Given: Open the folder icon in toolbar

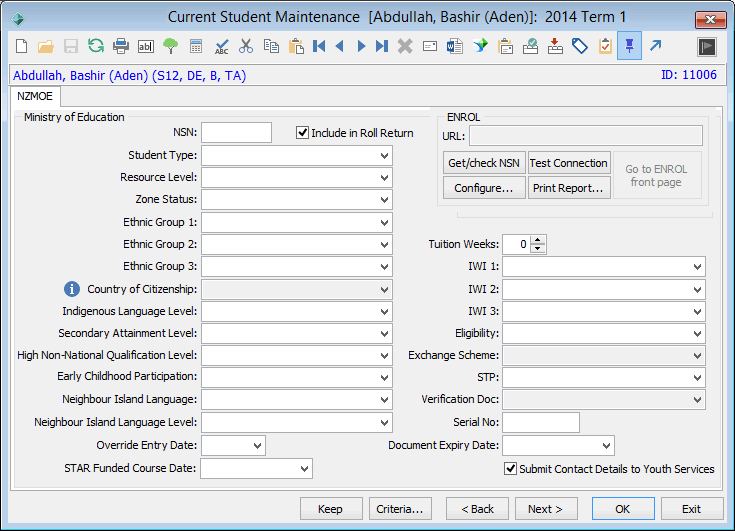Looking at the screenshot, I should (x=46, y=46).
